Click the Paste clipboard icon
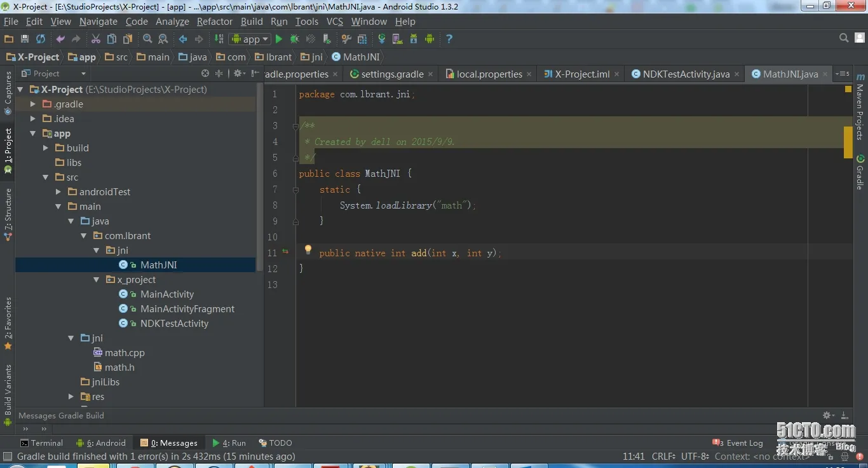868x468 pixels. pos(127,39)
